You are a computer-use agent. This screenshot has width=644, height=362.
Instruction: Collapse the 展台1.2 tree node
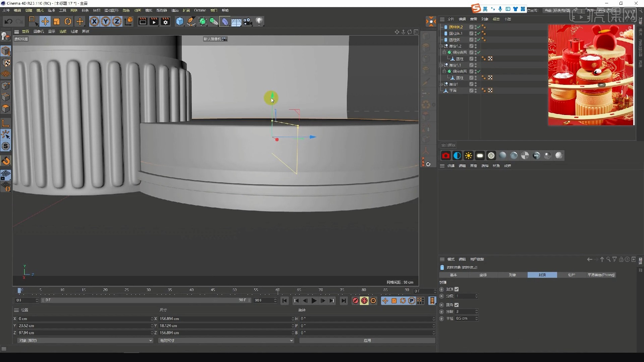pos(441,46)
